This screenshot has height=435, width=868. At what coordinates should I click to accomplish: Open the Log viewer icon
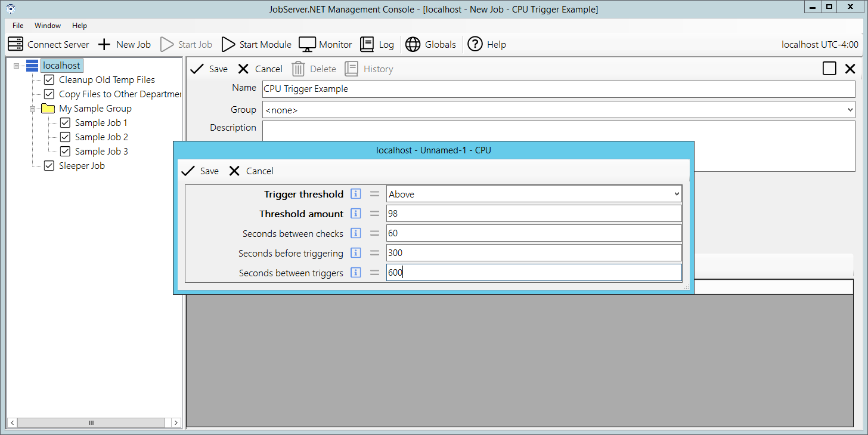(367, 44)
